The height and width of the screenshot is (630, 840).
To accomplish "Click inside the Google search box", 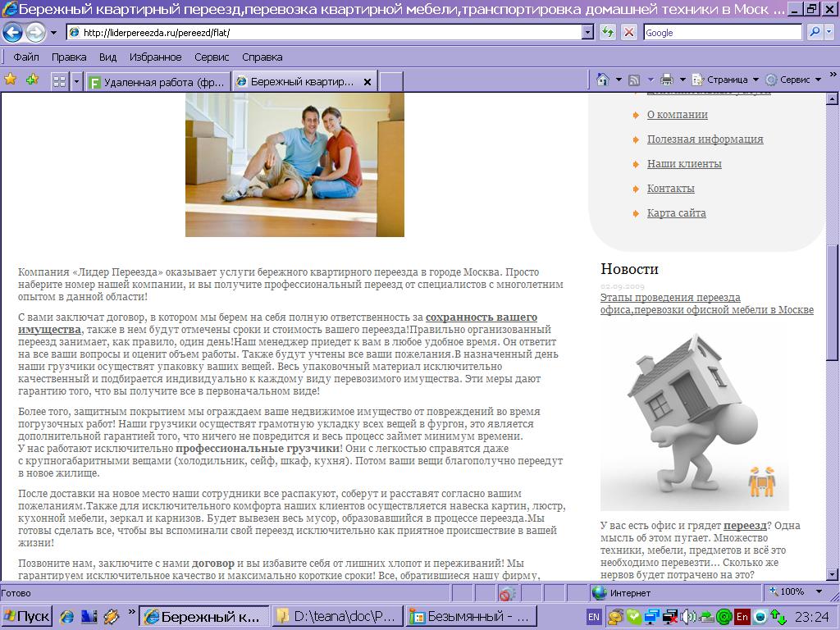I will coord(720,33).
